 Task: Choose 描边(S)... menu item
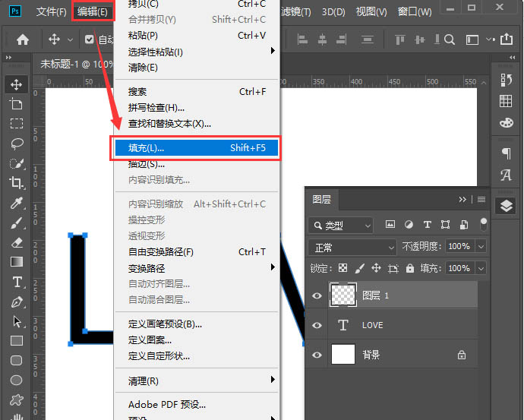click(197, 164)
